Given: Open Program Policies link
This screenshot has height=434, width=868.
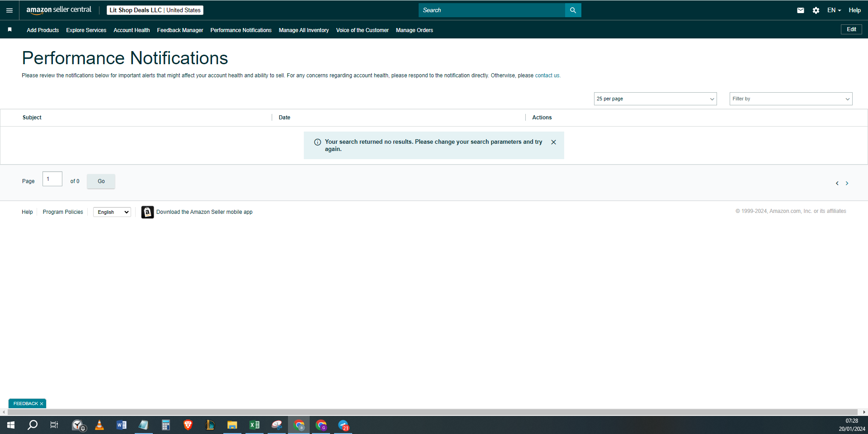Looking at the screenshot, I should [63, 212].
